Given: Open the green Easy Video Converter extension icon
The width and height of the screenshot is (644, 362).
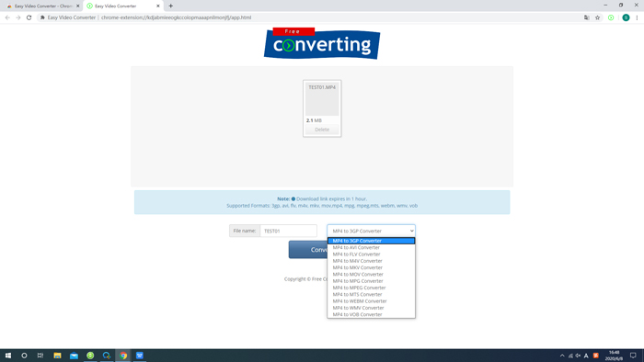Looking at the screenshot, I should tap(611, 17).
